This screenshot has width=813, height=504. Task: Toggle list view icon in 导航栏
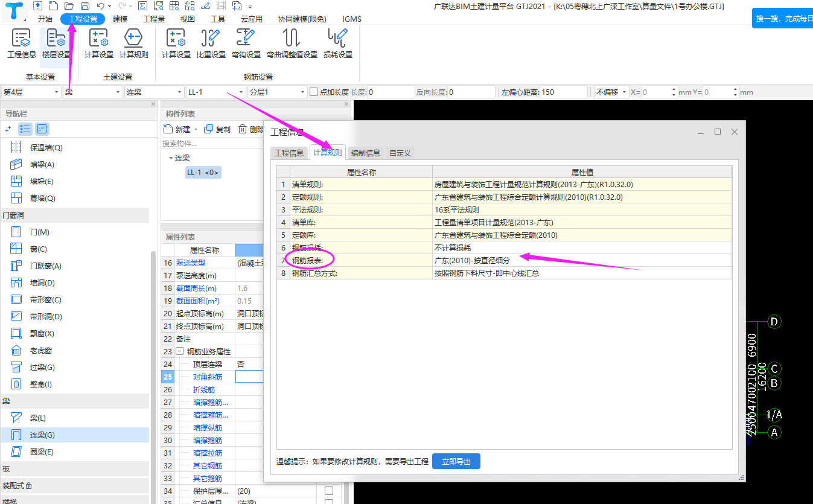(x=25, y=129)
